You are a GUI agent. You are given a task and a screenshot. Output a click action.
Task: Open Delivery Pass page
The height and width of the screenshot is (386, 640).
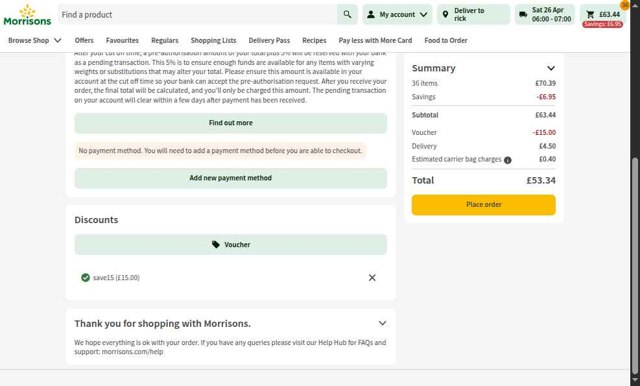pyautogui.click(x=269, y=40)
